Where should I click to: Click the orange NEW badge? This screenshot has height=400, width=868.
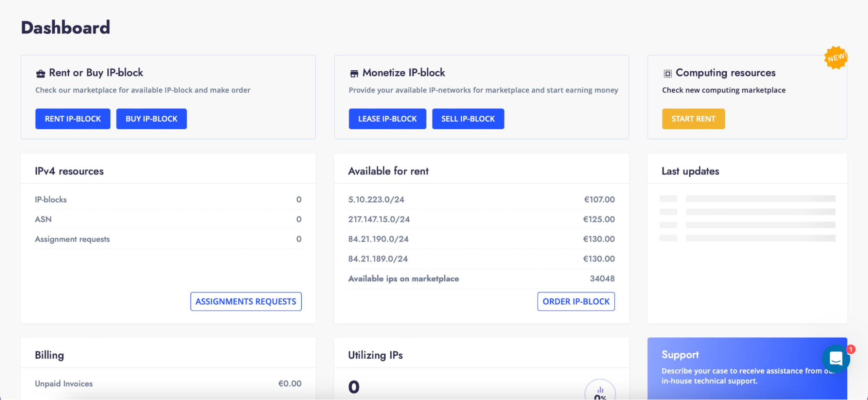coord(835,58)
